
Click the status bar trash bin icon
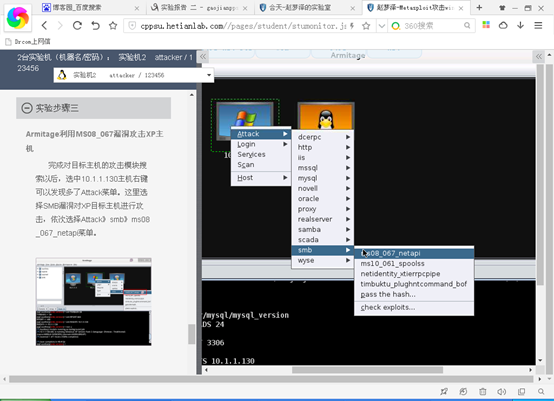[x=483, y=391]
